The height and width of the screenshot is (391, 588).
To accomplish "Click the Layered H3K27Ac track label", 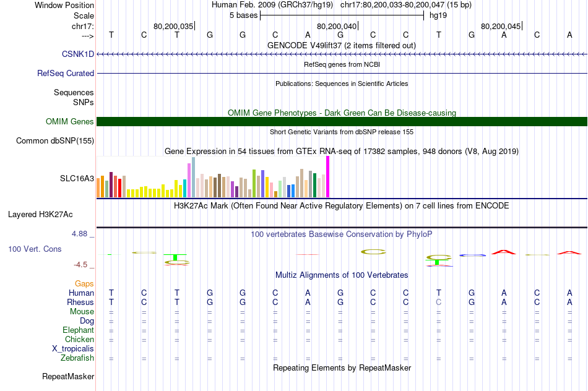I will pos(40,215).
